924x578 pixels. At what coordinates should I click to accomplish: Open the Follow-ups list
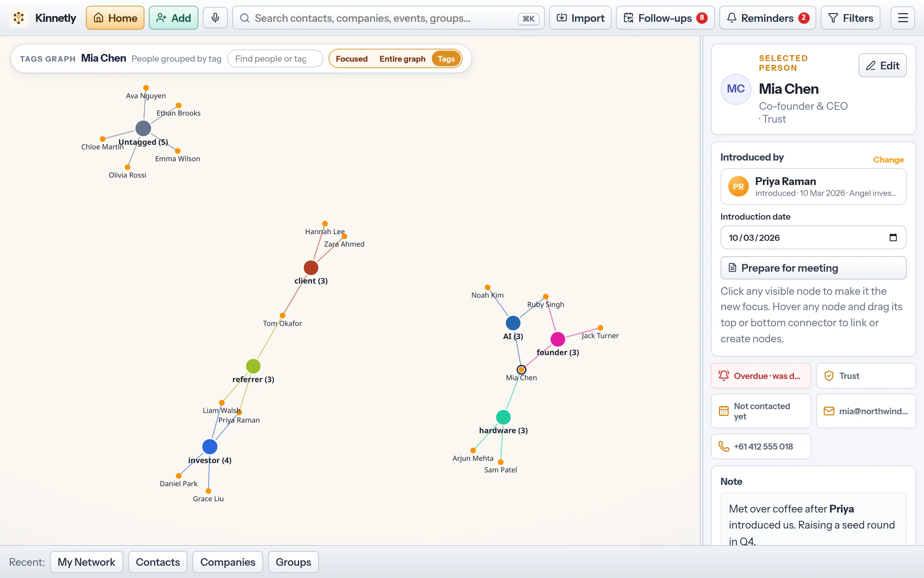click(x=665, y=18)
